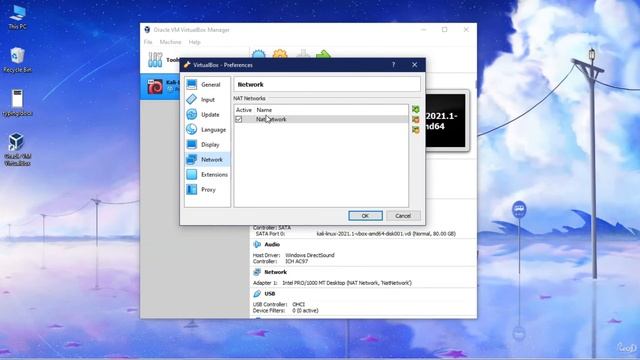Open Oracle VM VirtualBox desktop shortcut
Image resolution: width=640 pixels, height=360 pixels.
pyautogui.click(x=17, y=149)
